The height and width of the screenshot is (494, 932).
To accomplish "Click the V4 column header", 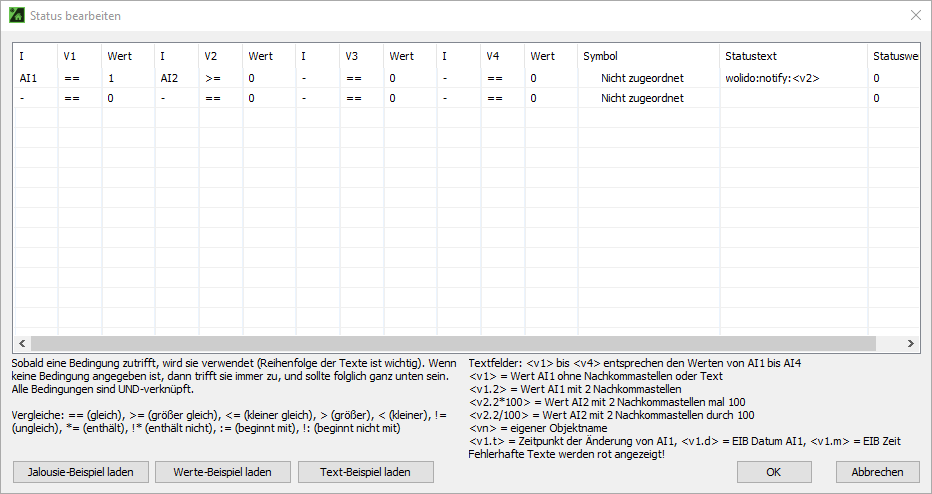I will click(502, 56).
